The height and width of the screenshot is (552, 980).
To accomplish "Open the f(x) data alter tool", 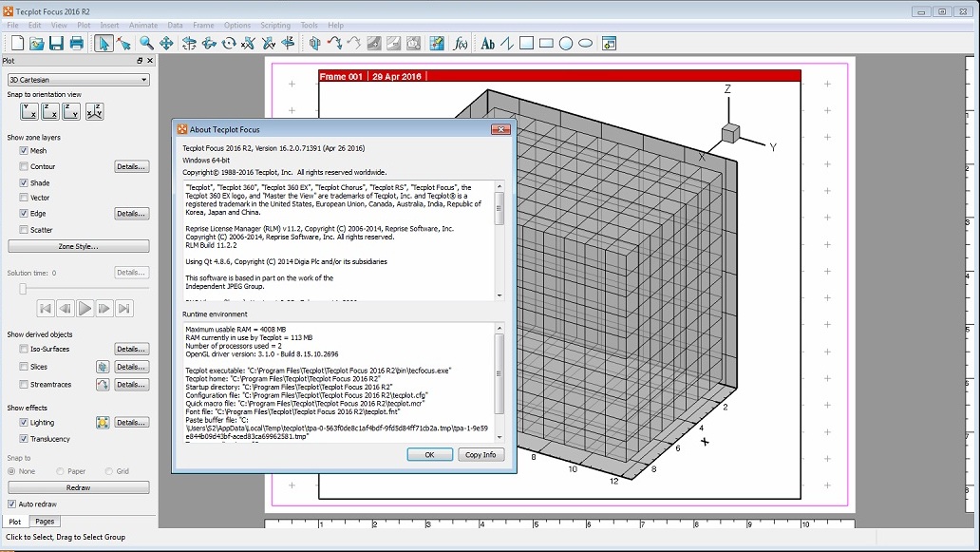I will (461, 43).
